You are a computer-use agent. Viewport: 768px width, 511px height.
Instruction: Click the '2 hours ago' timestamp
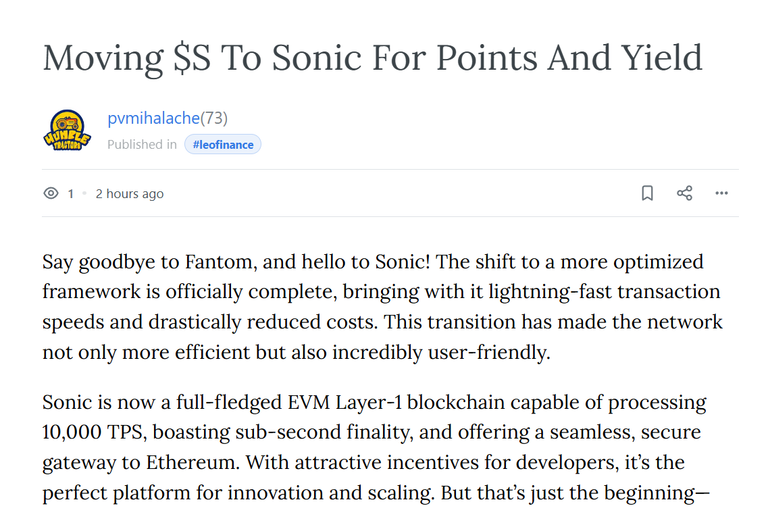(129, 194)
